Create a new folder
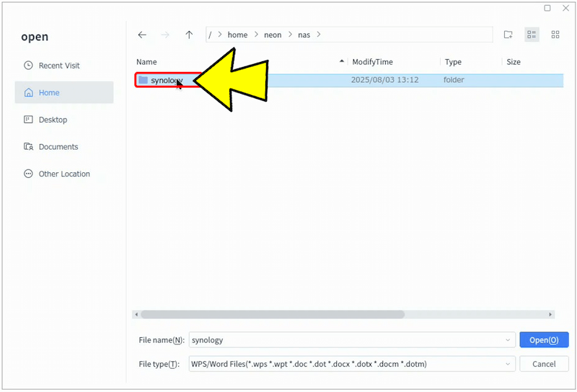This screenshot has width=577, height=392. click(x=508, y=35)
